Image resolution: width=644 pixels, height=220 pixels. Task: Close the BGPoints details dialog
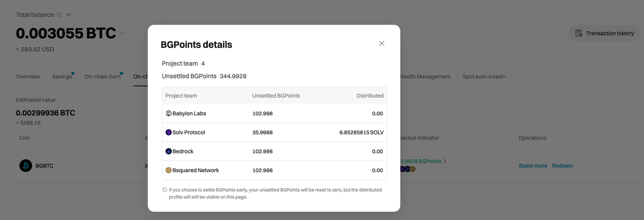click(x=382, y=43)
